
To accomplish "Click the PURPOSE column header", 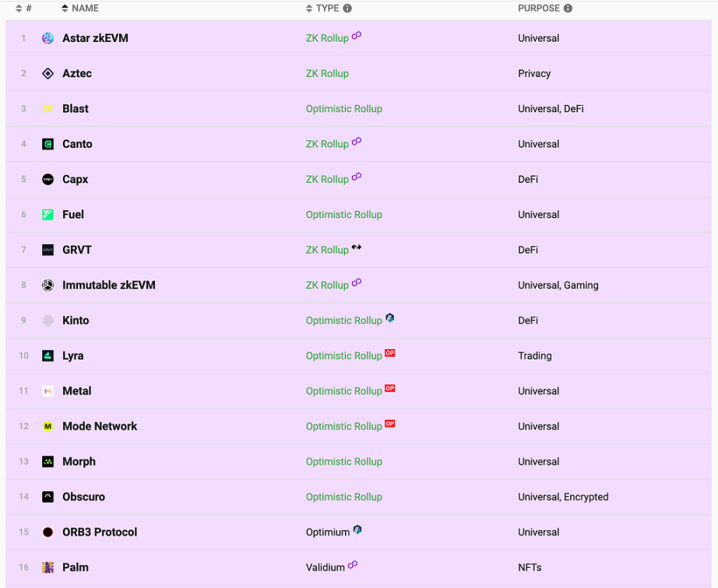I will 538,9.
